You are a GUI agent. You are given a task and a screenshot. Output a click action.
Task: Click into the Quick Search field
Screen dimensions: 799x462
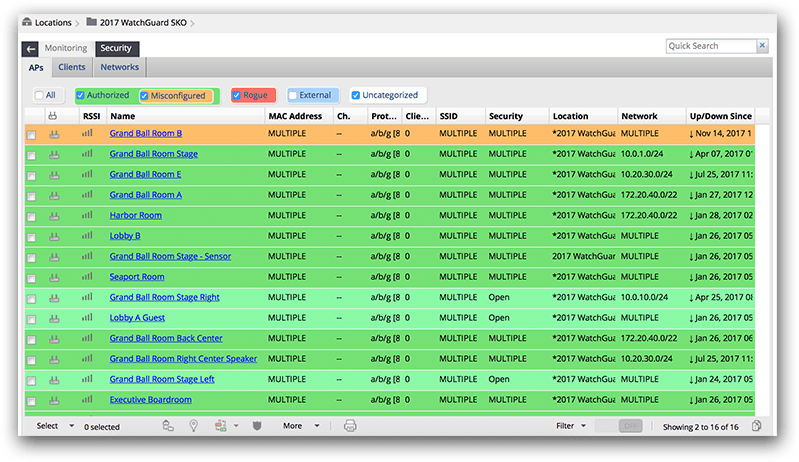(x=710, y=46)
